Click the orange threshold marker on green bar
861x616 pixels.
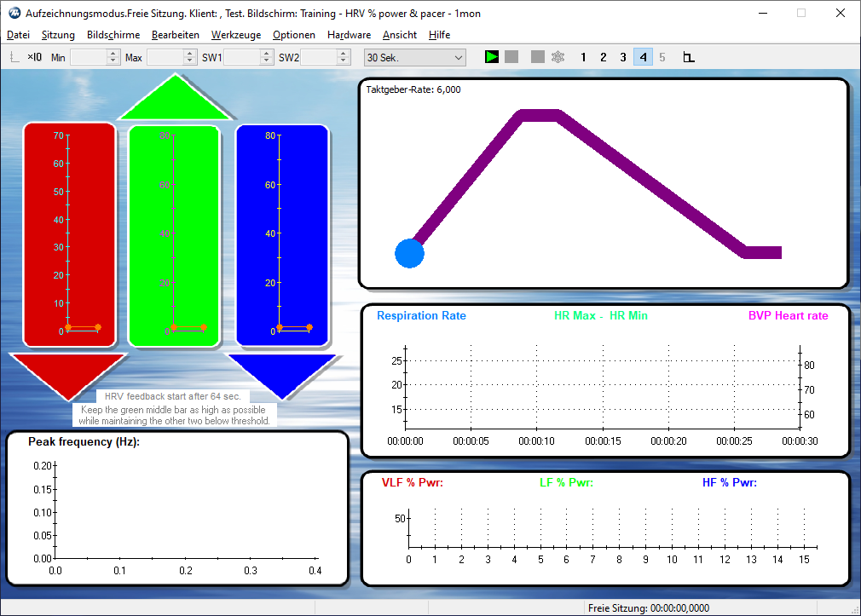click(x=188, y=327)
